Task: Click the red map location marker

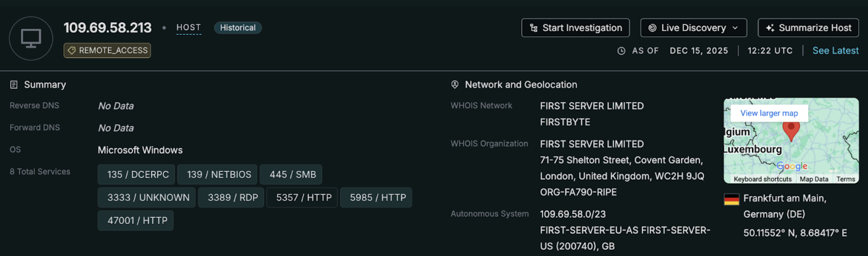Action: [791, 130]
